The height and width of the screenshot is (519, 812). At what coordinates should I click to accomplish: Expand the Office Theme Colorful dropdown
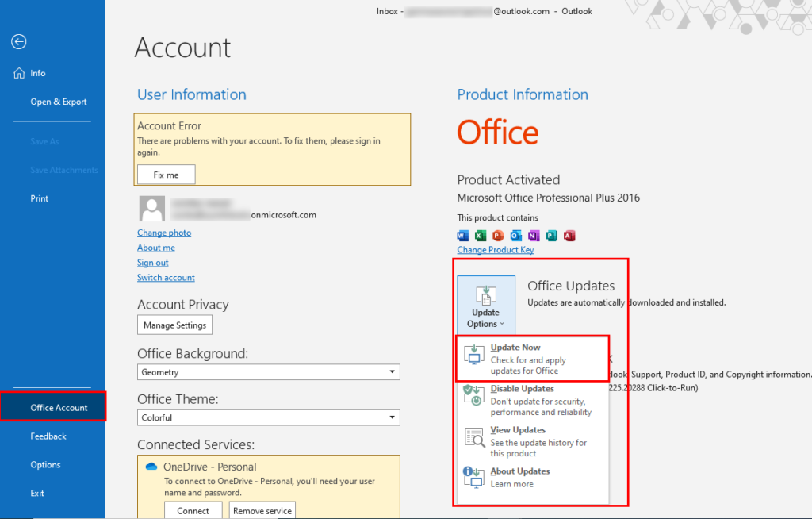pyautogui.click(x=268, y=417)
